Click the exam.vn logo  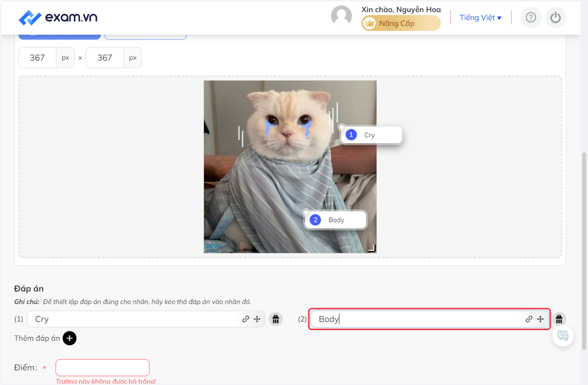point(58,18)
